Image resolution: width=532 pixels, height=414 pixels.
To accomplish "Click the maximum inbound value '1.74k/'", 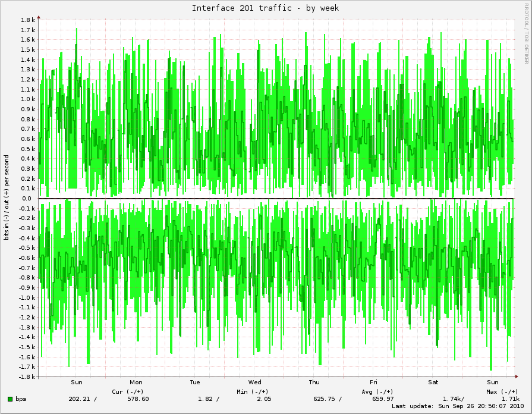I will (454, 399).
